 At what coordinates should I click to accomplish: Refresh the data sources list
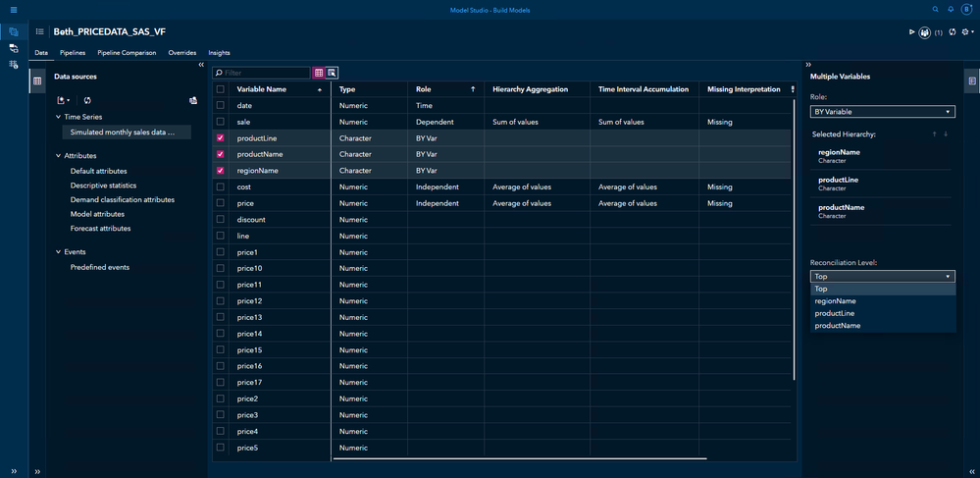(x=87, y=100)
